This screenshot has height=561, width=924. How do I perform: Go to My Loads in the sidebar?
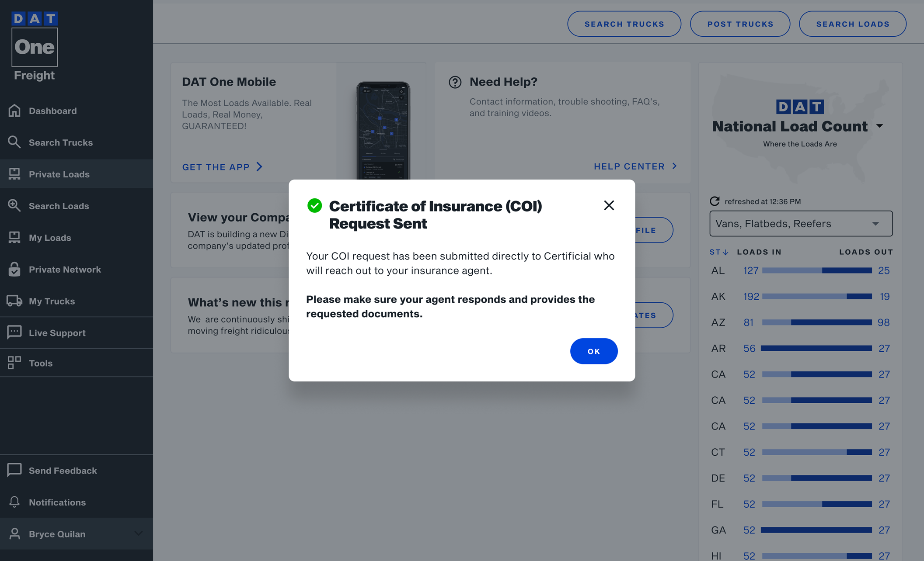(x=50, y=238)
